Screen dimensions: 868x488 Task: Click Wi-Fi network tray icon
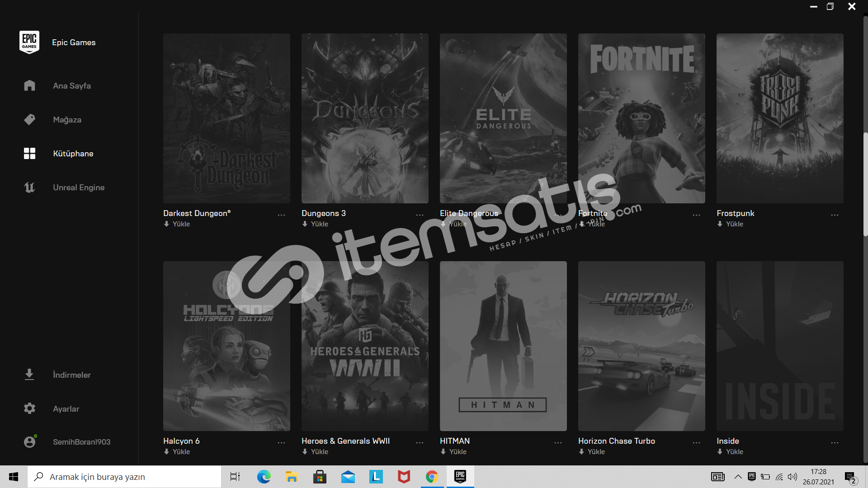click(779, 477)
